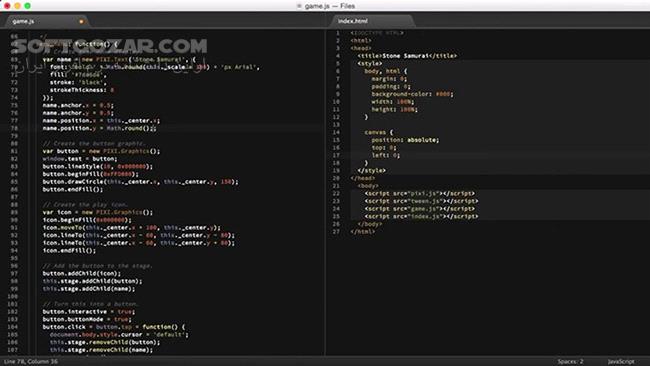Click the unsaved-changes dot on game.js tab

pos(81,22)
